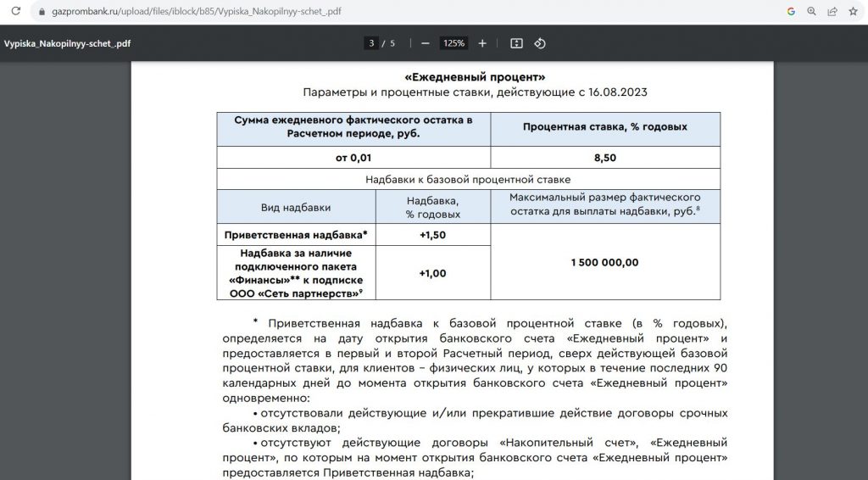Select the +1,50 bonus value
The width and height of the screenshot is (868, 480).
[433, 235]
